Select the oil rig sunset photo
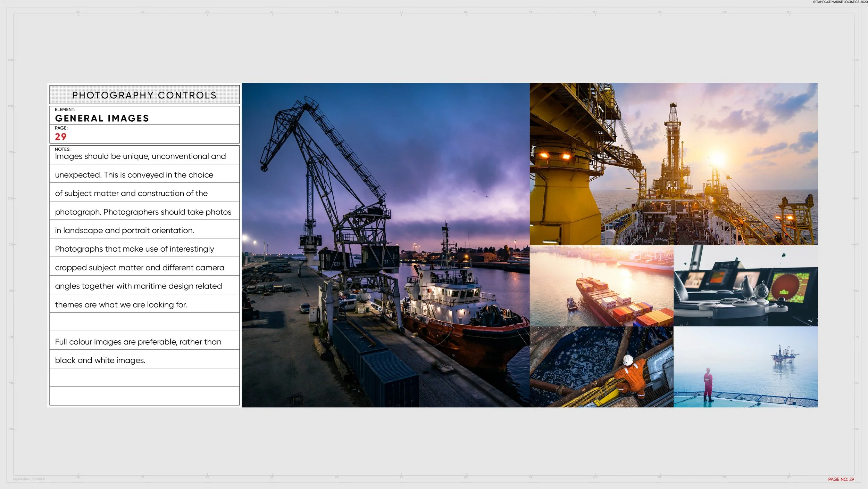 click(674, 164)
